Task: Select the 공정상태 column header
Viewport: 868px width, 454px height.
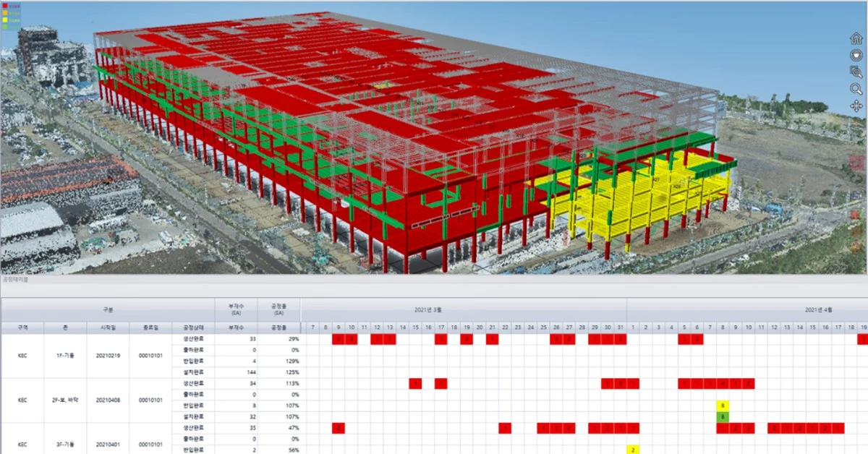Action: [x=194, y=327]
